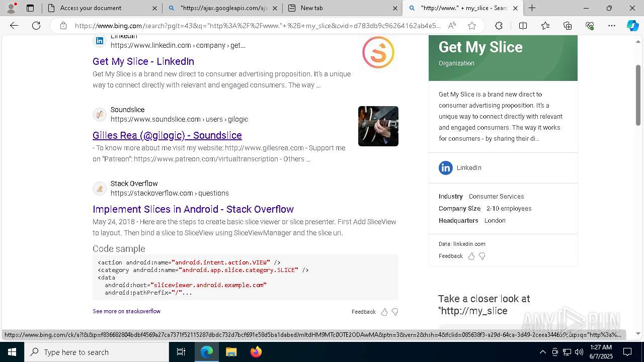Click the taskbar search box

[97, 352]
